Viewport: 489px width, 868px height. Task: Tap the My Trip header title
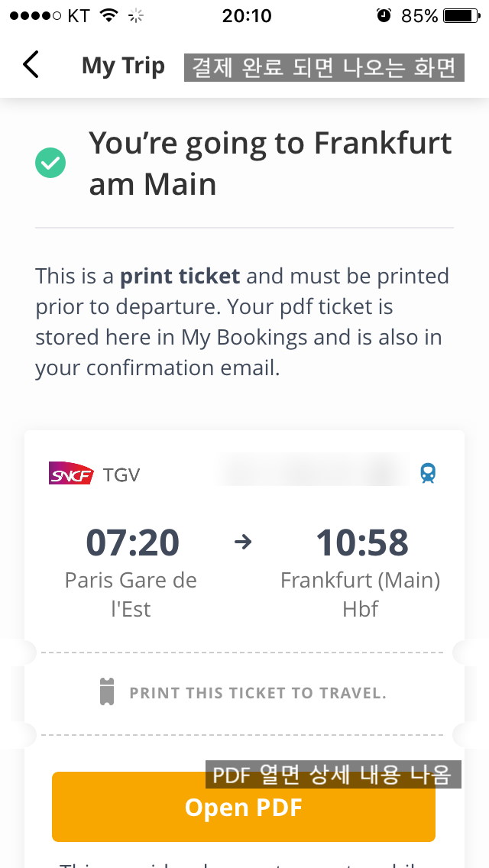tap(123, 66)
